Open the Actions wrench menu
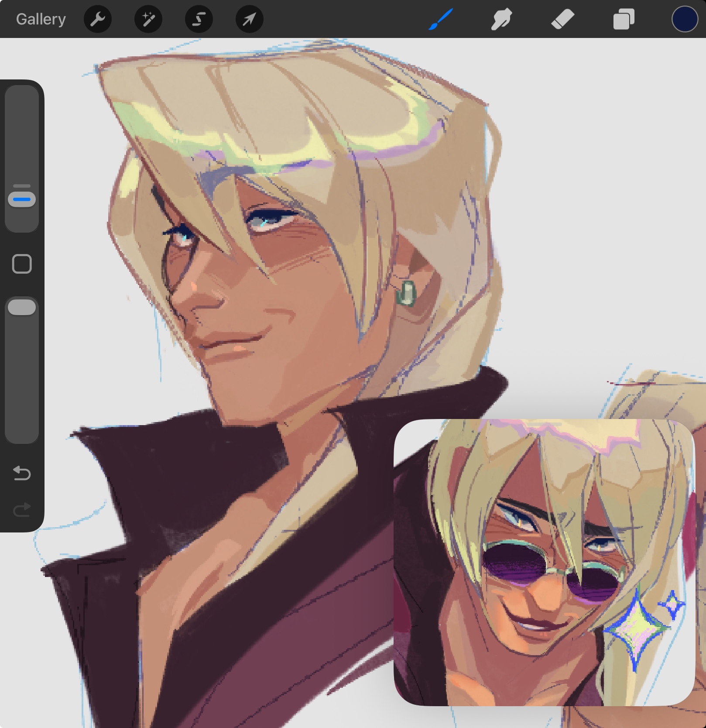Viewport: 706px width, 728px height. pyautogui.click(x=98, y=19)
